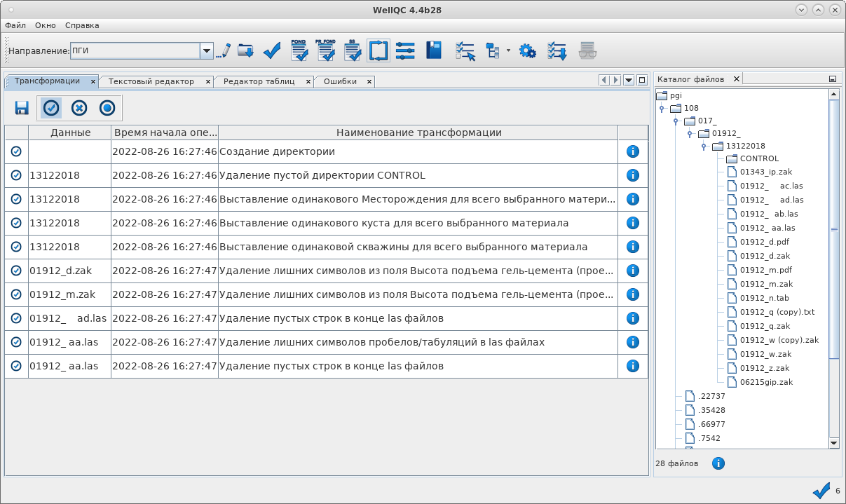
Task: Switch to the Трансформации tab
Action: click(x=47, y=81)
